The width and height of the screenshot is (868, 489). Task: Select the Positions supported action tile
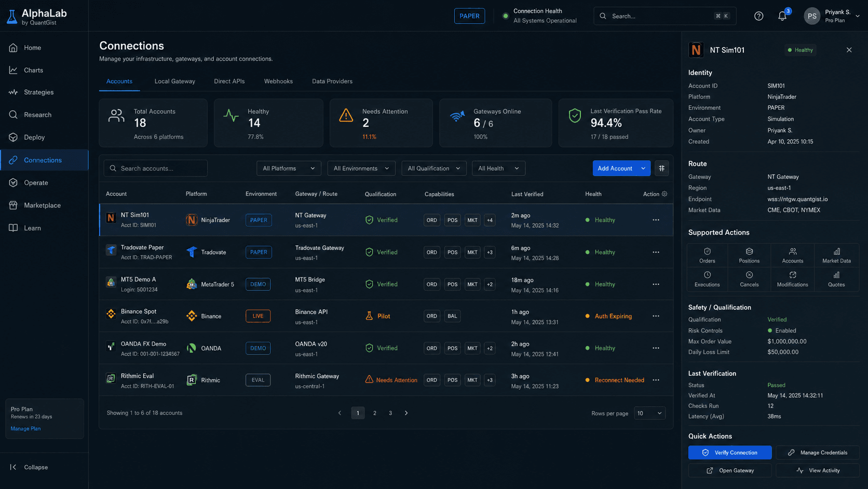point(749,256)
